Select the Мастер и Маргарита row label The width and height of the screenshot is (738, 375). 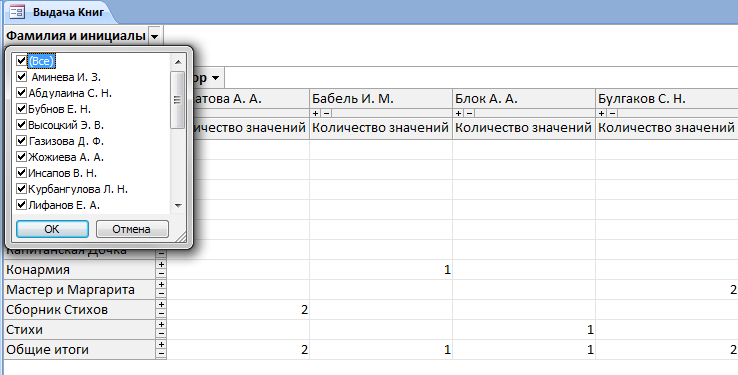point(80,290)
